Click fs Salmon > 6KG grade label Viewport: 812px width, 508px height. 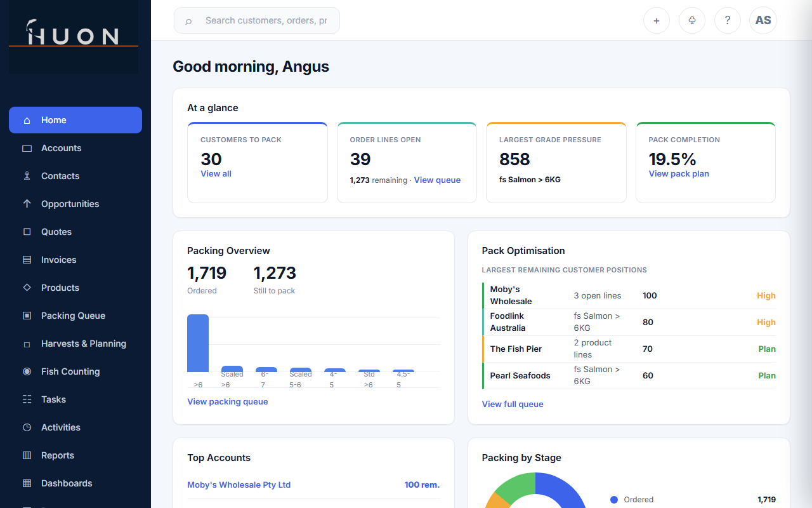coord(530,180)
